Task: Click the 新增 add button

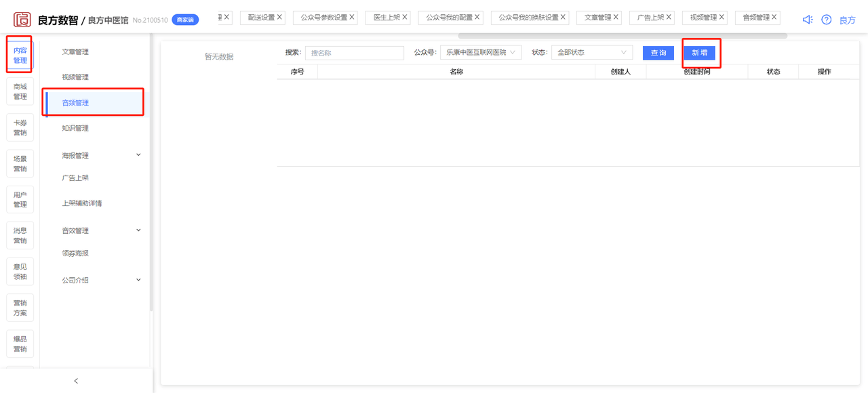Action: coord(699,53)
